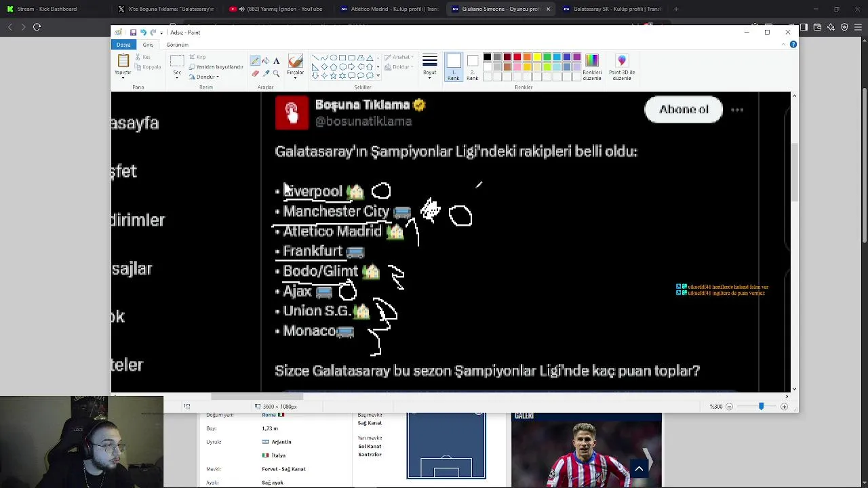Pick the yellow color swatch
The width and height of the screenshot is (868, 488).
[537, 57]
